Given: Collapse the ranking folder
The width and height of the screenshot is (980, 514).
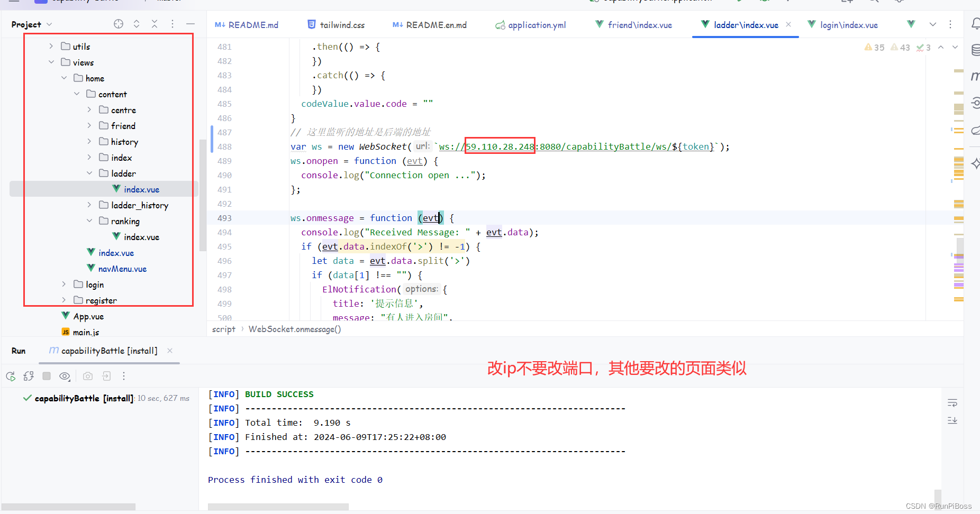Looking at the screenshot, I should pyautogui.click(x=89, y=221).
